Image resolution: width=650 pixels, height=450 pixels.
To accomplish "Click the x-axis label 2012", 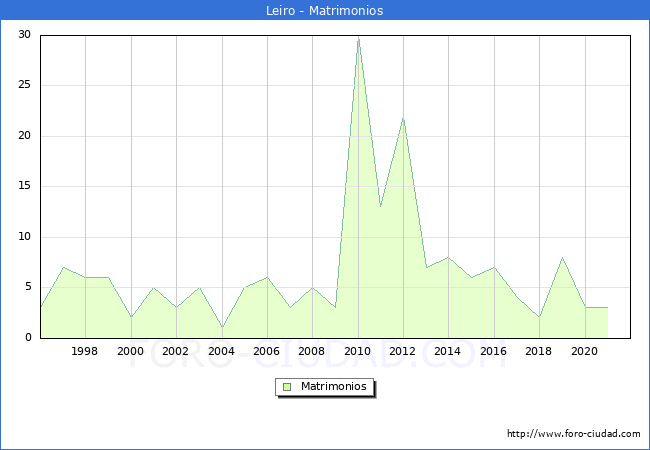I will pos(403,351).
